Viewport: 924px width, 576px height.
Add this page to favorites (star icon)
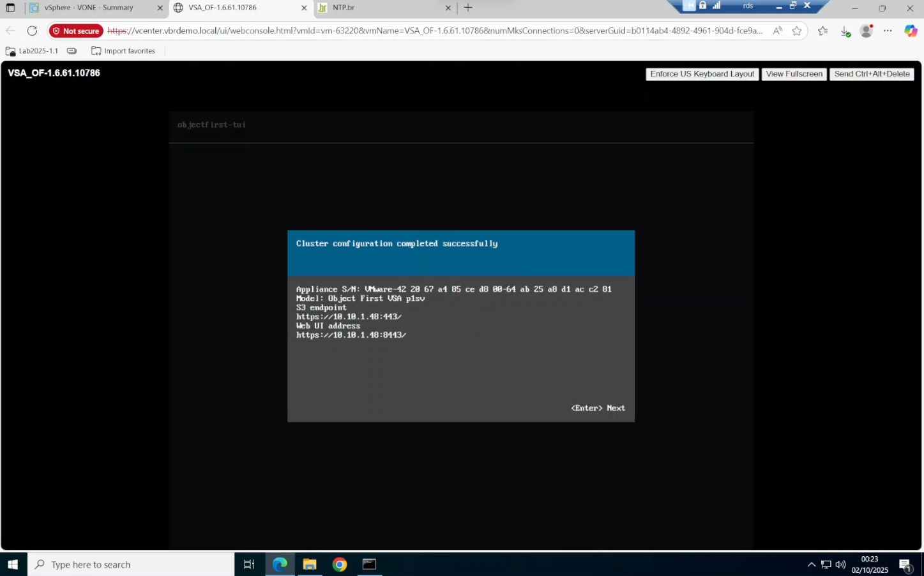click(796, 31)
